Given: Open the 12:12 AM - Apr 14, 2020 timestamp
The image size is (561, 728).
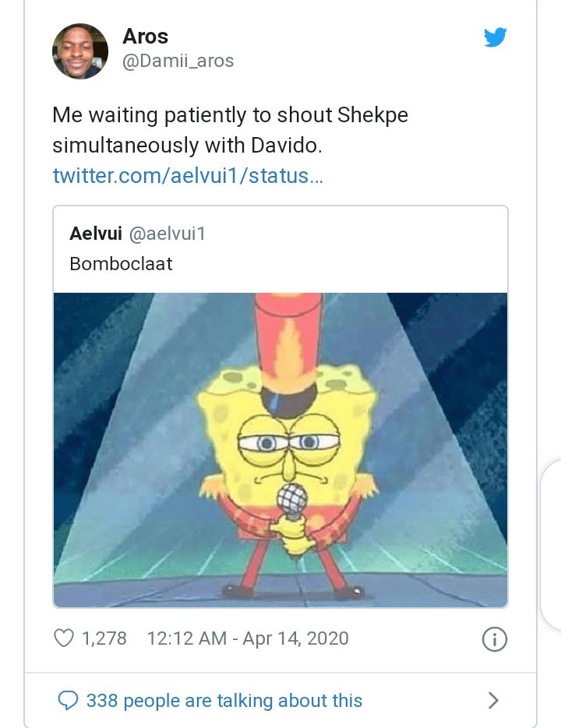Looking at the screenshot, I should pos(248,638).
